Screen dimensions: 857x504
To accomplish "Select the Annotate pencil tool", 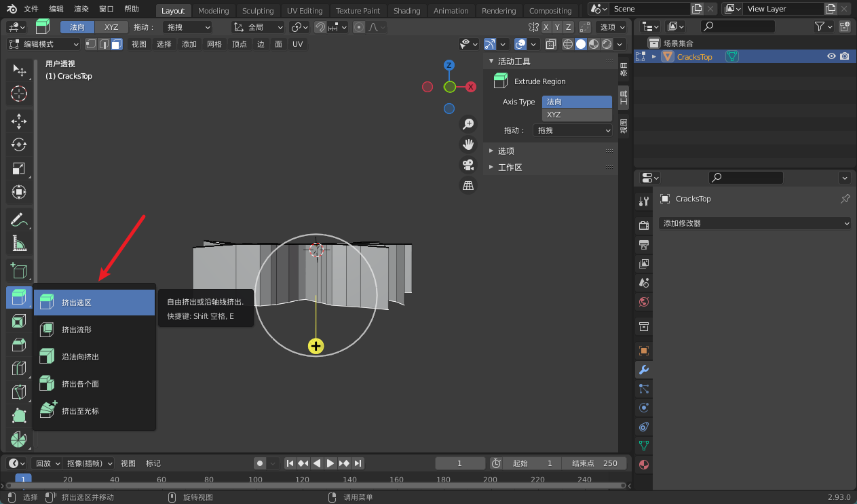I will pos(19,219).
